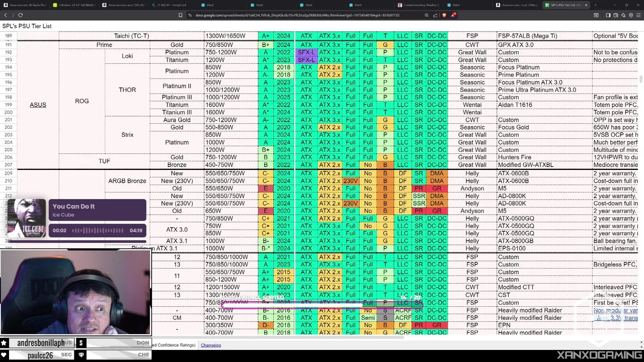Click the 'SPL's PSU Tier List' page title
Image resolution: width=644 pixels, height=362 pixels.
27,26
